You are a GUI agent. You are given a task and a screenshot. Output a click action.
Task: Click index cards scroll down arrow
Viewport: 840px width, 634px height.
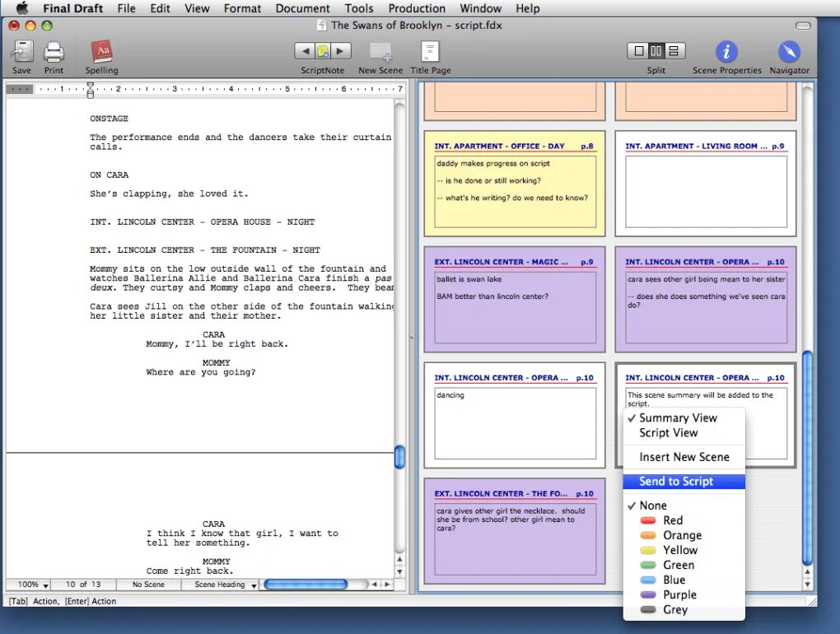pyautogui.click(x=807, y=585)
